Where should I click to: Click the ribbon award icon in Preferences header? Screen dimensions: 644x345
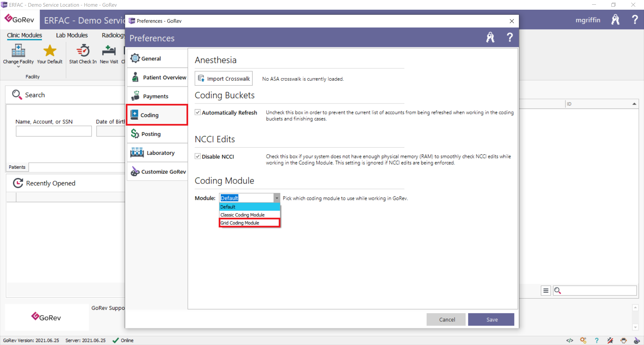[x=490, y=37]
